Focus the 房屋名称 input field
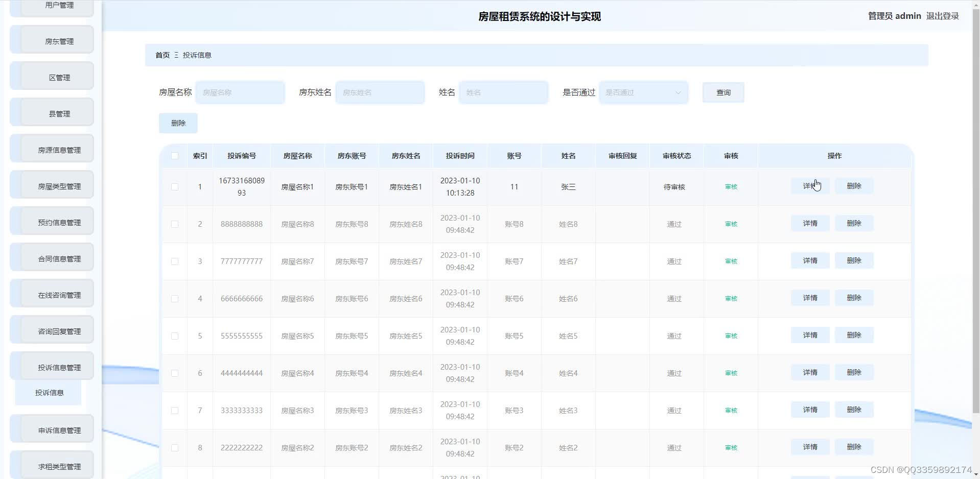The image size is (980, 479). tap(240, 92)
